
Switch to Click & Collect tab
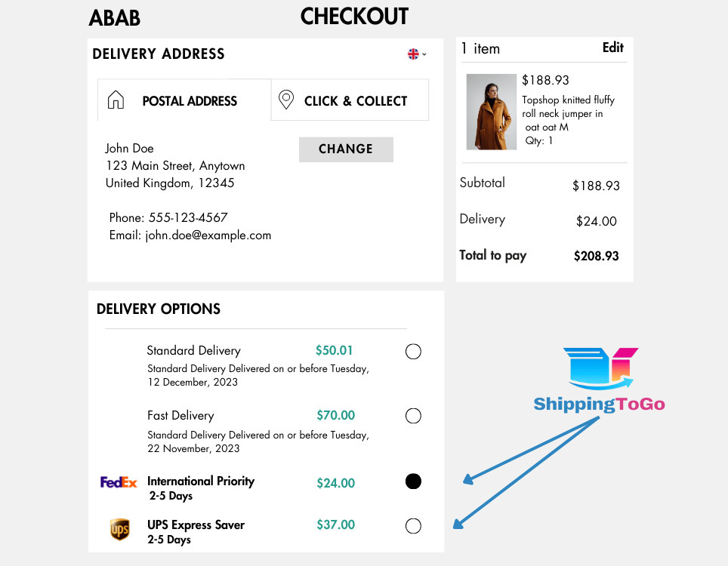click(x=355, y=101)
